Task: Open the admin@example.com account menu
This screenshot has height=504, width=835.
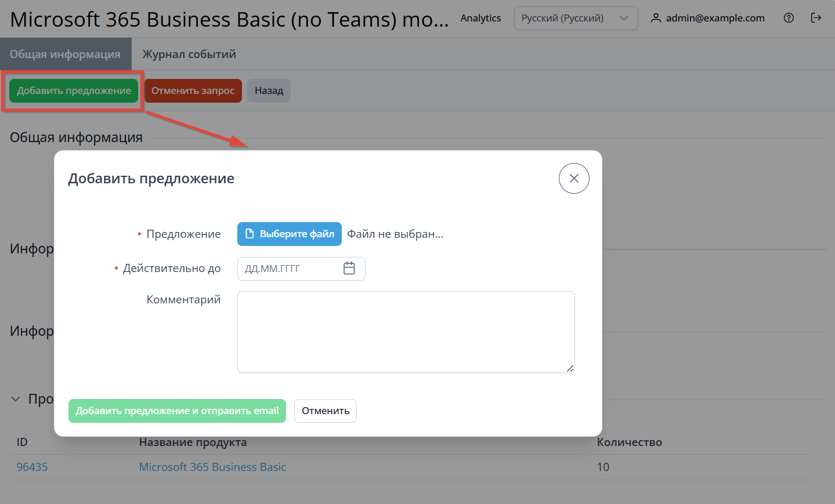Action: (707, 18)
